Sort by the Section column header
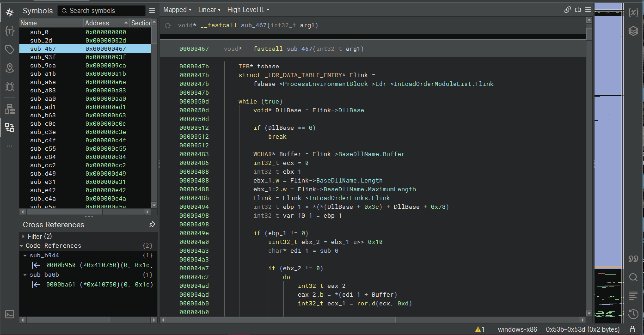 pyautogui.click(x=141, y=23)
